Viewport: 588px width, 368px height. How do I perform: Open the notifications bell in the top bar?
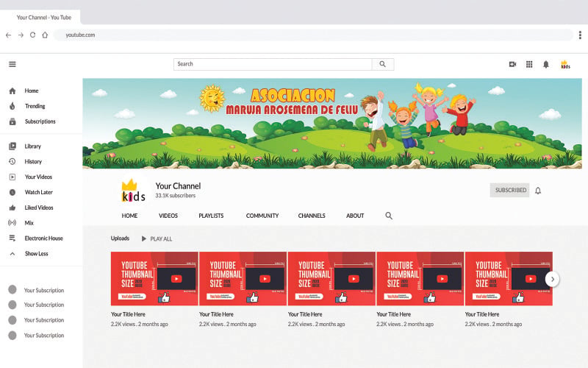click(x=546, y=64)
